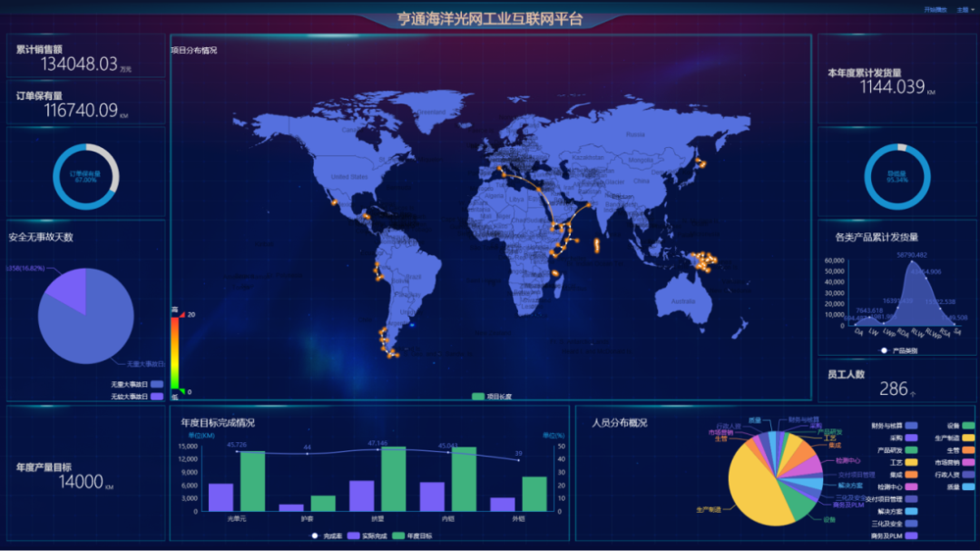Click the 人员分布概况 panel title

point(620,423)
